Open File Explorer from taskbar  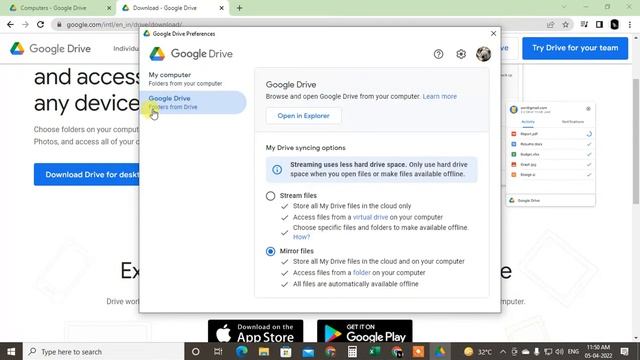click(x=264, y=351)
